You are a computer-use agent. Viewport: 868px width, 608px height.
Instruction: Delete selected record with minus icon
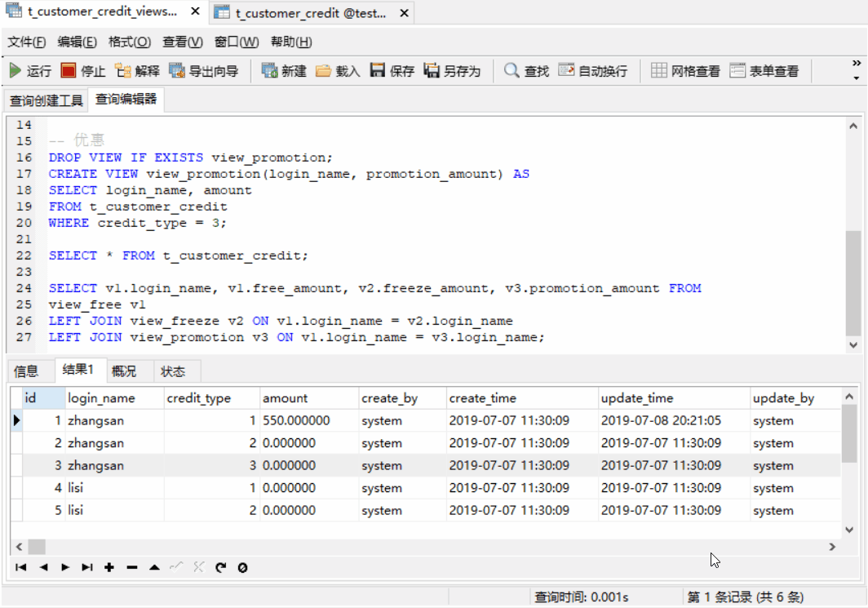click(131, 566)
